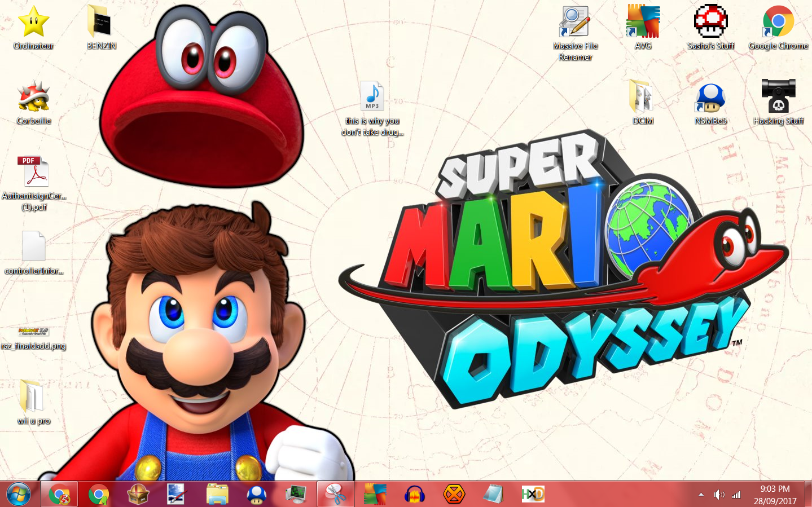The height and width of the screenshot is (507, 812).
Task: Open the wii u pro folder
Action: click(33, 397)
